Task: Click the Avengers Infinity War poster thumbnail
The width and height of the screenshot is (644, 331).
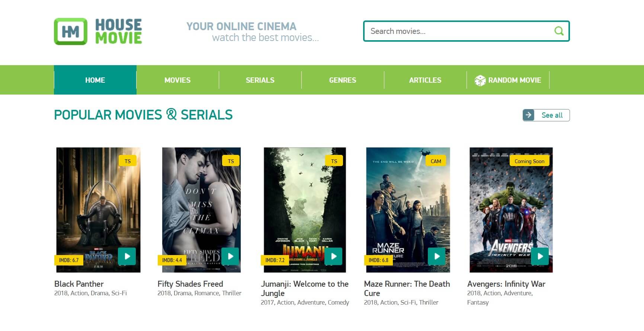Action: pyautogui.click(x=511, y=210)
